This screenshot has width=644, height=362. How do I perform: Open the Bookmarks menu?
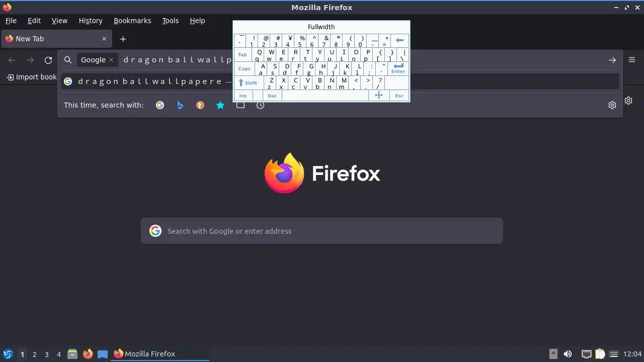coord(132,21)
